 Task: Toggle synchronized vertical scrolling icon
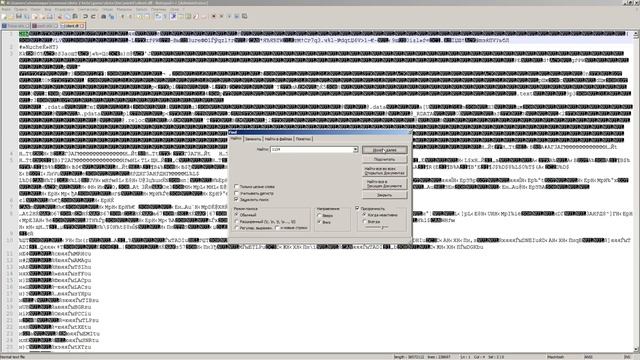point(139,16)
